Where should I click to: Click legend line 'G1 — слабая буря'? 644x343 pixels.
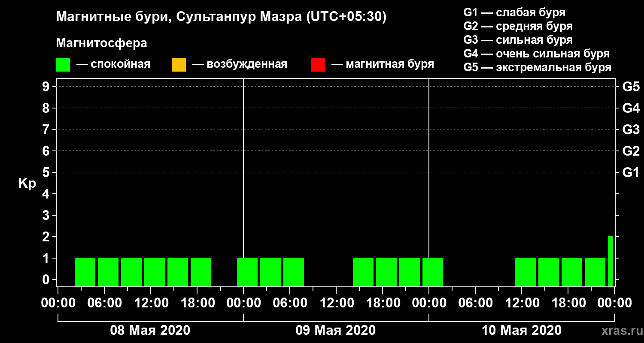click(x=514, y=12)
